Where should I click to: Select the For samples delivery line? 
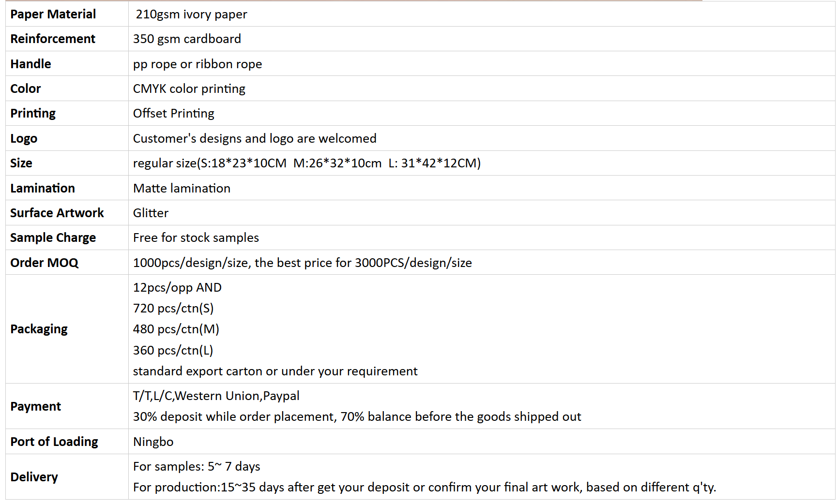click(197, 466)
